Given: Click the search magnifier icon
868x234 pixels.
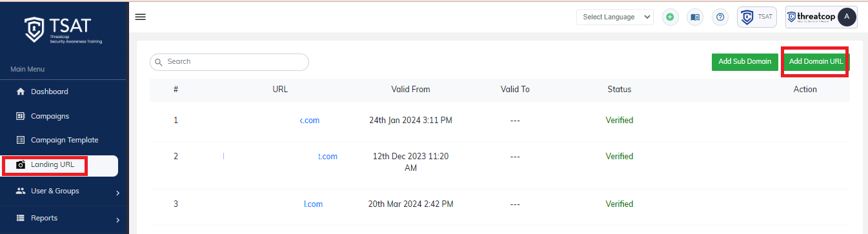Looking at the screenshot, I should pos(159,62).
